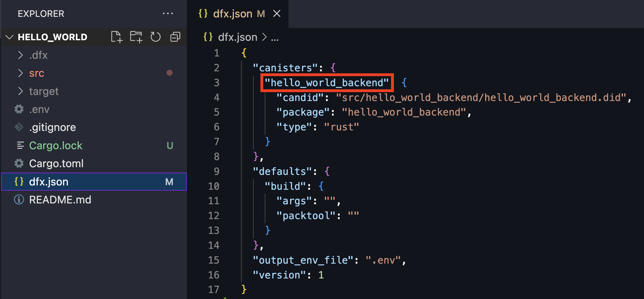Image resolution: width=644 pixels, height=299 pixels.
Task: Collapse all folders in explorer
Action: tap(175, 37)
